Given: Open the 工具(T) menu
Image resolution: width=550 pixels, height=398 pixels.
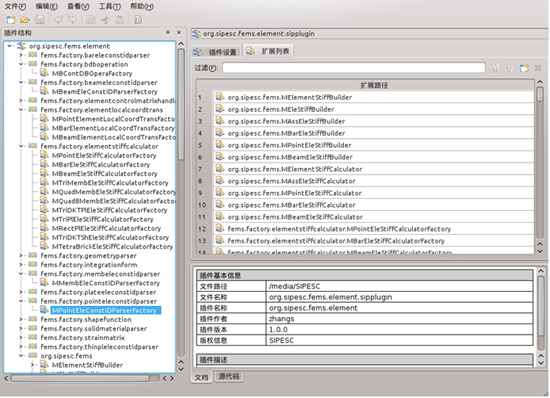Looking at the screenshot, I should (109, 6).
